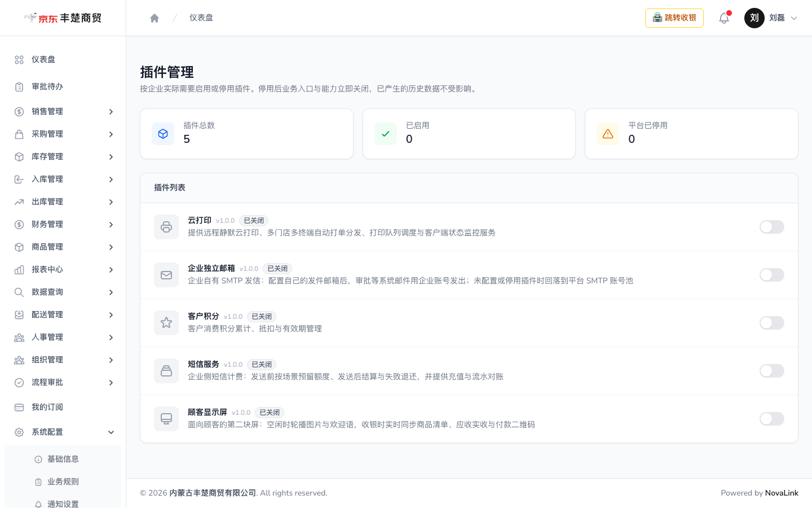Click the 平台已停用 warning icon
Screen dimensions: 812x508
point(608,134)
